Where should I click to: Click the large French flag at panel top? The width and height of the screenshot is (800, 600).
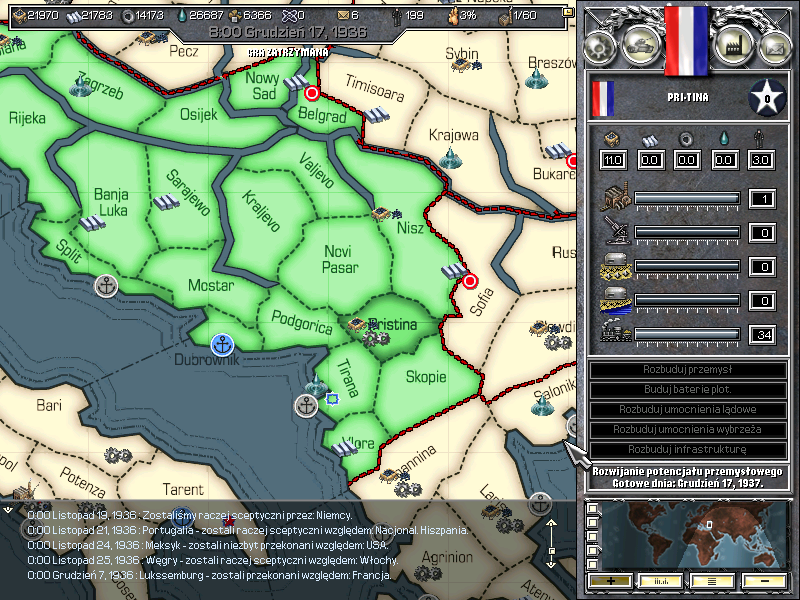[x=686, y=40]
